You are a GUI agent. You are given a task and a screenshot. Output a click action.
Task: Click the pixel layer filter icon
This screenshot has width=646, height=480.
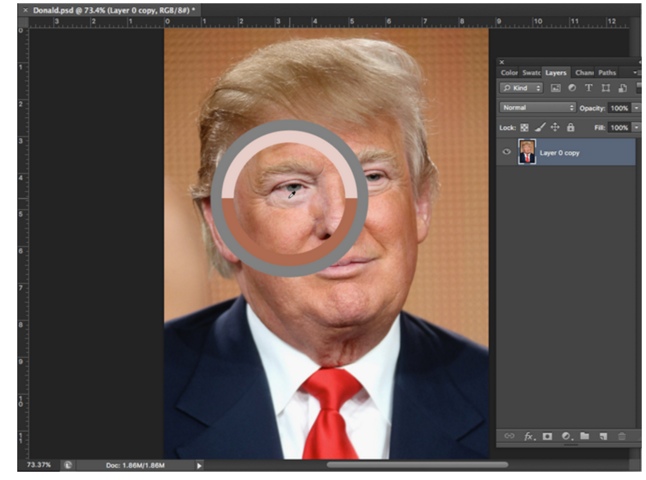555,88
